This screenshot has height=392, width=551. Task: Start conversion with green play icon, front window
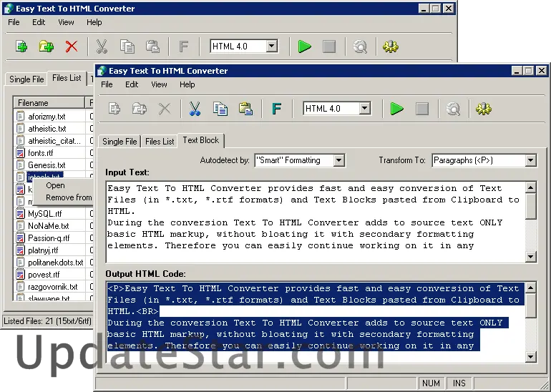(x=397, y=109)
